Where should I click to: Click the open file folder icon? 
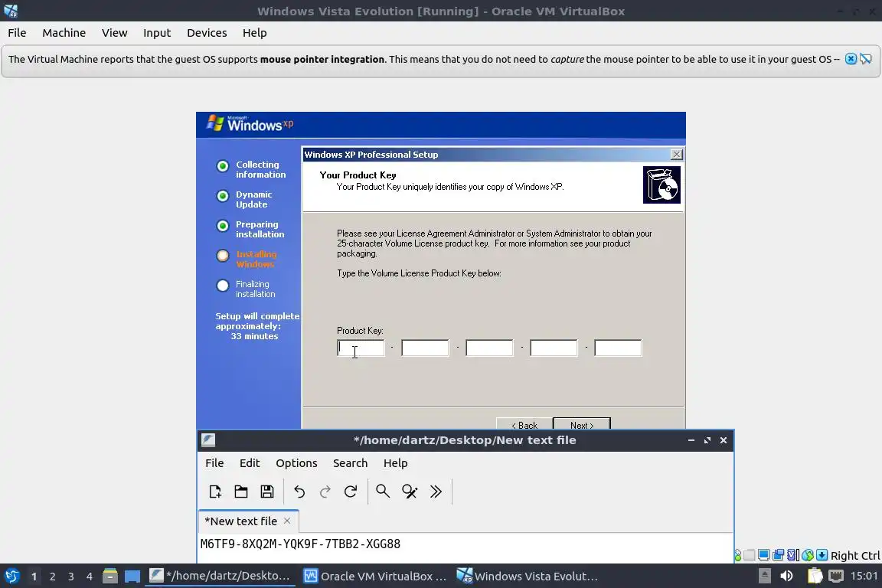240,492
